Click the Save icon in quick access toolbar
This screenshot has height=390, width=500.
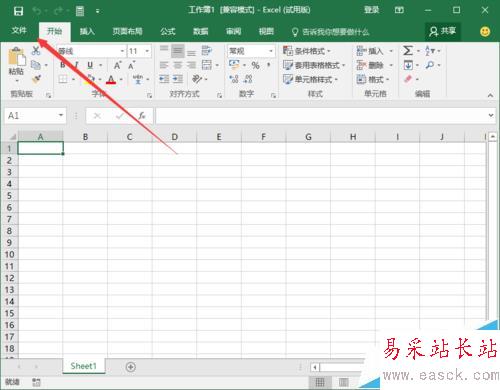[18, 11]
